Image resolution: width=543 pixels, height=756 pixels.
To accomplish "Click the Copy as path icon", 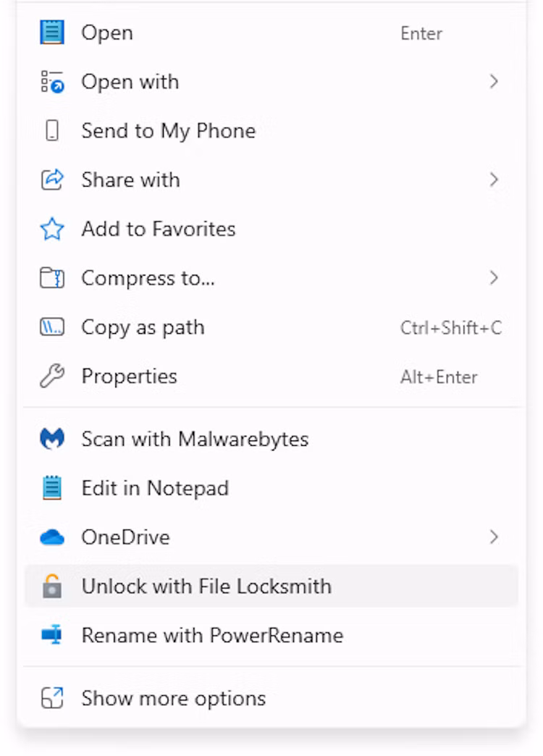I will [x=51, y=327].
